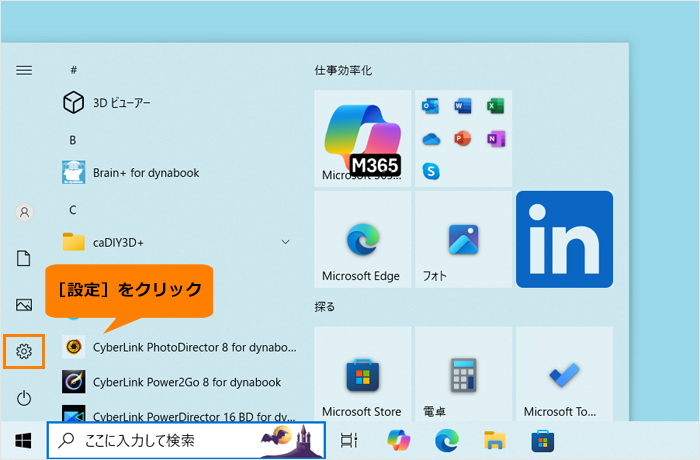700x460 pixels.
Task: Open Outlook from Office tile group
Action: 431,106
